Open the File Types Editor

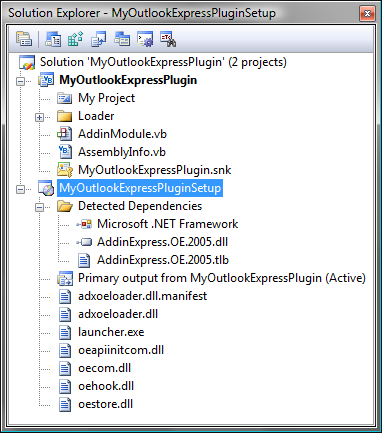pyautogui.click(x=99, y=40)
